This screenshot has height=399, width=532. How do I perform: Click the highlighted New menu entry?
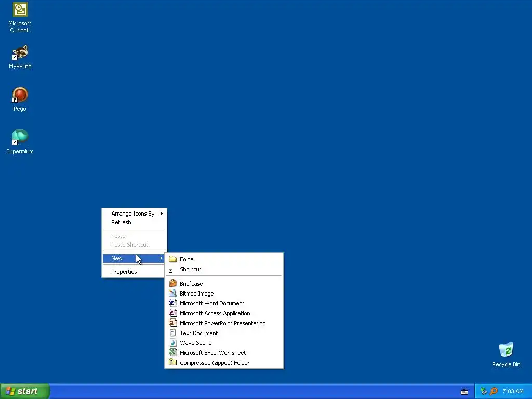pos(135,258)
